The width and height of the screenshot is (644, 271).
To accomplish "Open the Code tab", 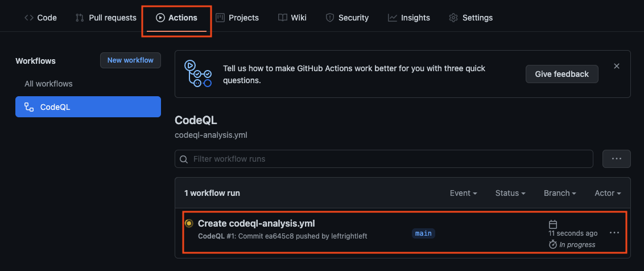I will coord(40,18).
